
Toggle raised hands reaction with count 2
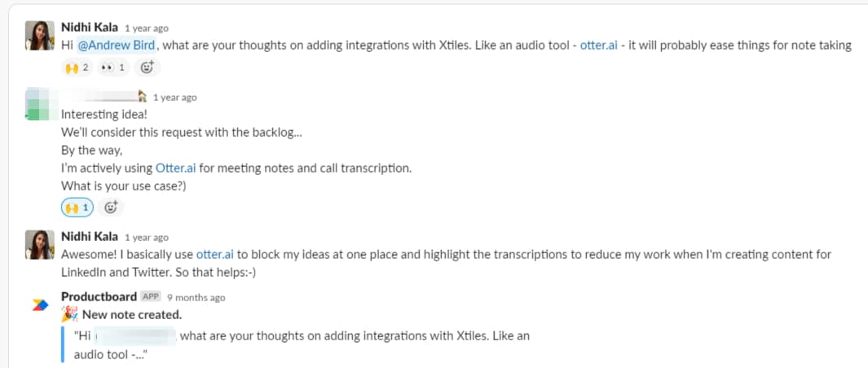tap(77, 68)
